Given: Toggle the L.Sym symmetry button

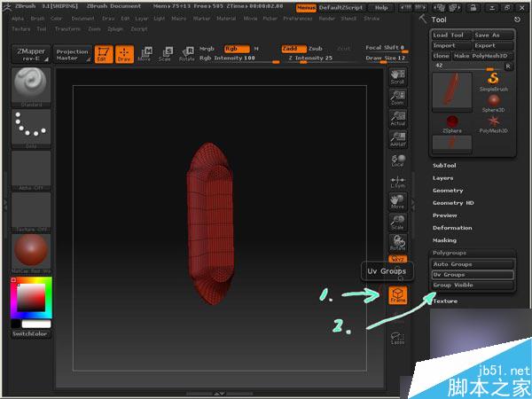Looking at the screenshot, I should [397, 181].
